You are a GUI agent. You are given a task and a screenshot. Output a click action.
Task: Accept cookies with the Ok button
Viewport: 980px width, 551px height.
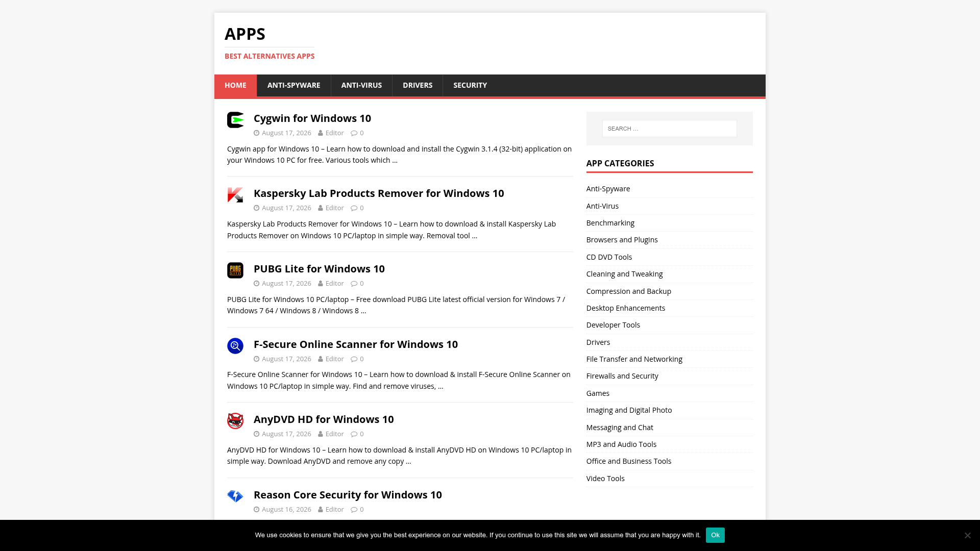click(715, 535)
